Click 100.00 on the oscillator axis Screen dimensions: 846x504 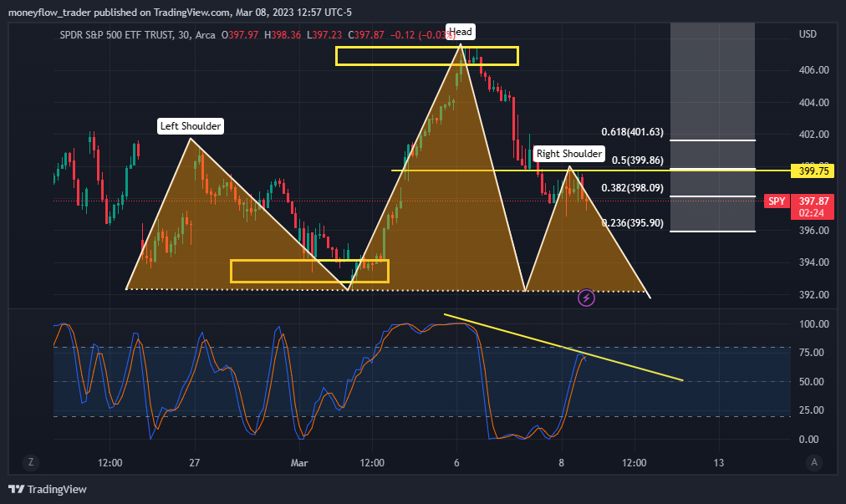(x=813, y=324)
